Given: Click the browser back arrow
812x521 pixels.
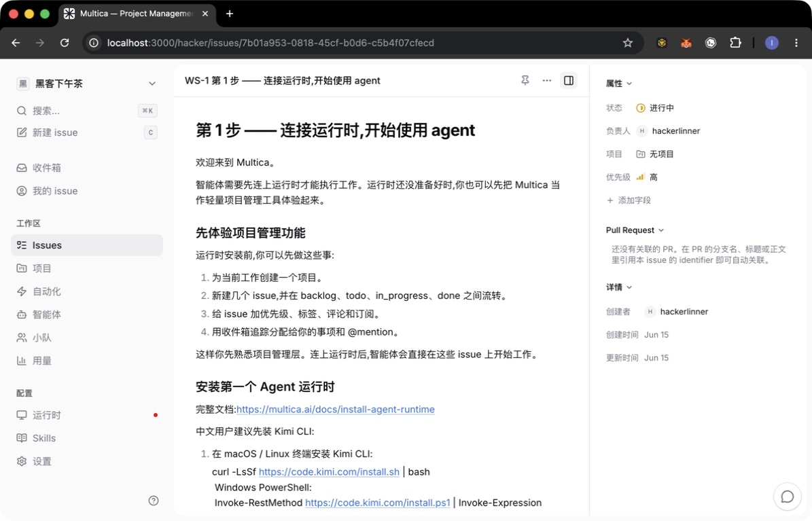Looking at the screenshot, I should (16, 43).
